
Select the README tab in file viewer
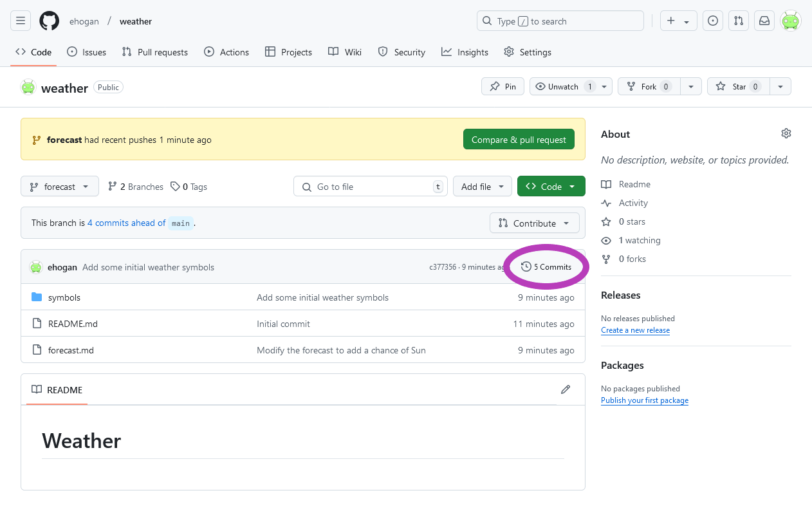57,389
